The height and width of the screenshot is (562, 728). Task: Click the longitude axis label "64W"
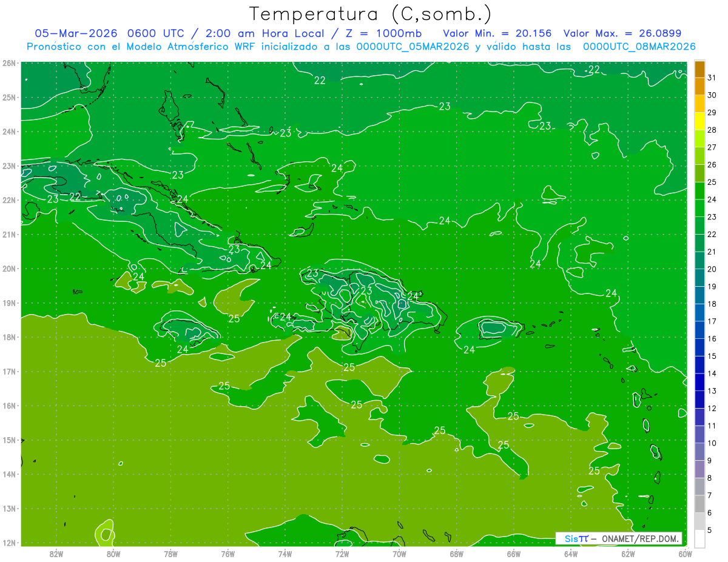570,553
